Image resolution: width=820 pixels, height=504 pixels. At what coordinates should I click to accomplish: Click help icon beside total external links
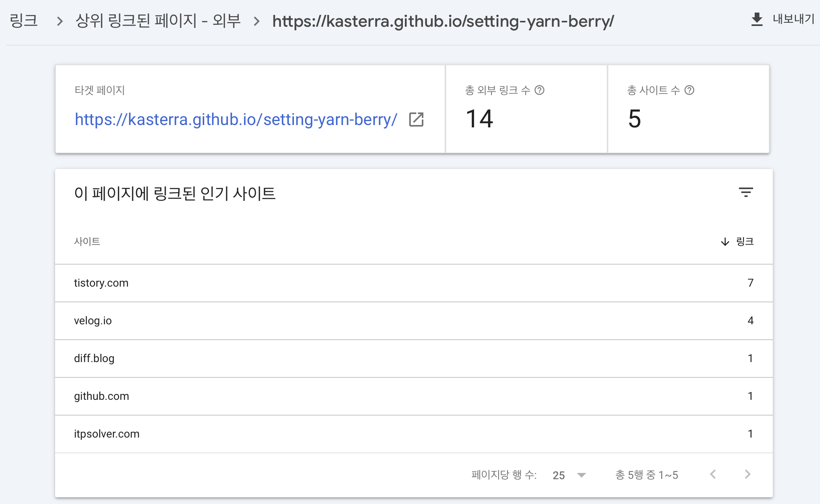(539, 90)
